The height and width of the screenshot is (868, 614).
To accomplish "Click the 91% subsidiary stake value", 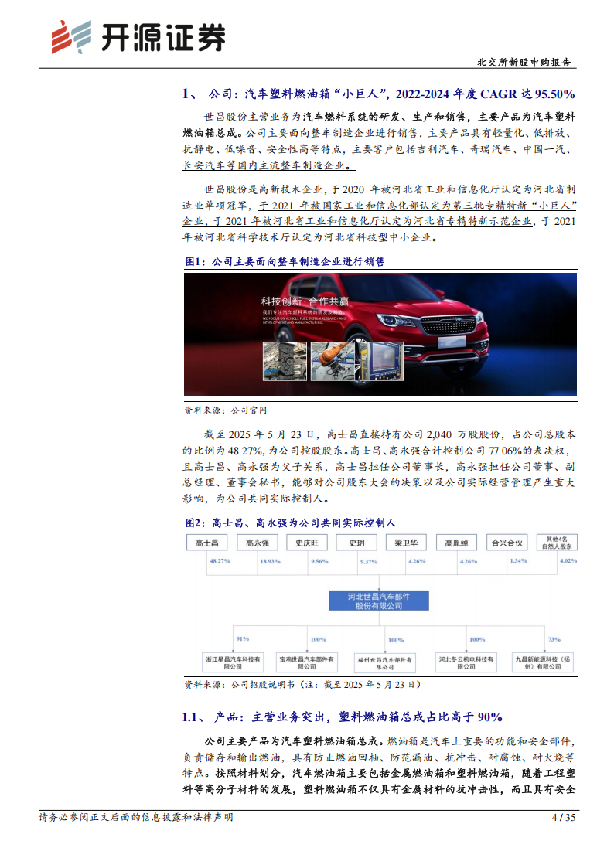I will pyautogui.click(x=243, y=638).
